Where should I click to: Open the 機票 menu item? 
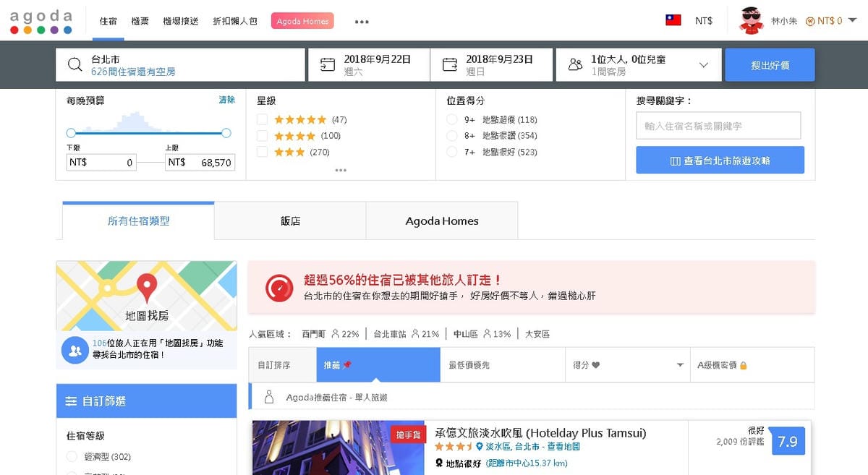(140, 22)
